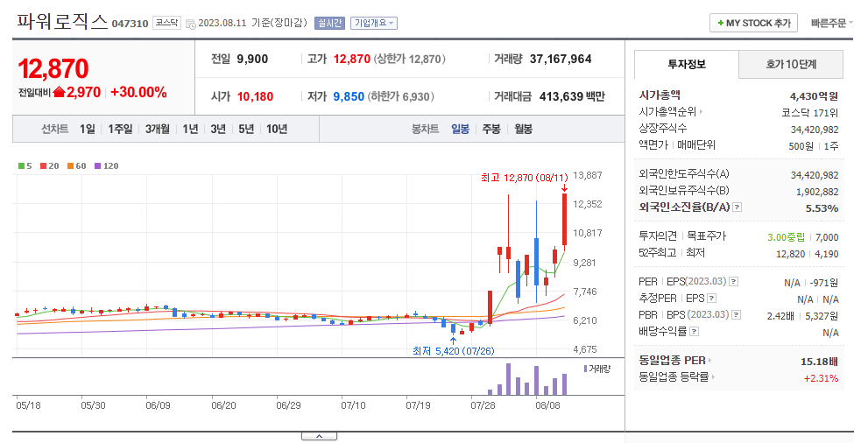The height and width of the screenshot is (443, 868).
Task: Select the 일봉 candle chart
Action: [460, 129]
